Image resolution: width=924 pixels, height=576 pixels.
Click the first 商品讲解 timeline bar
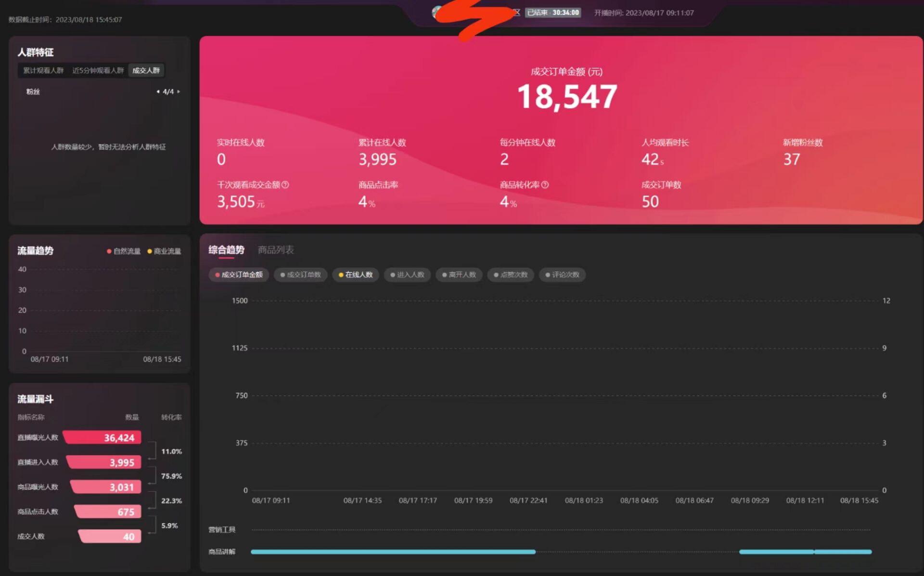coord(393,551)
